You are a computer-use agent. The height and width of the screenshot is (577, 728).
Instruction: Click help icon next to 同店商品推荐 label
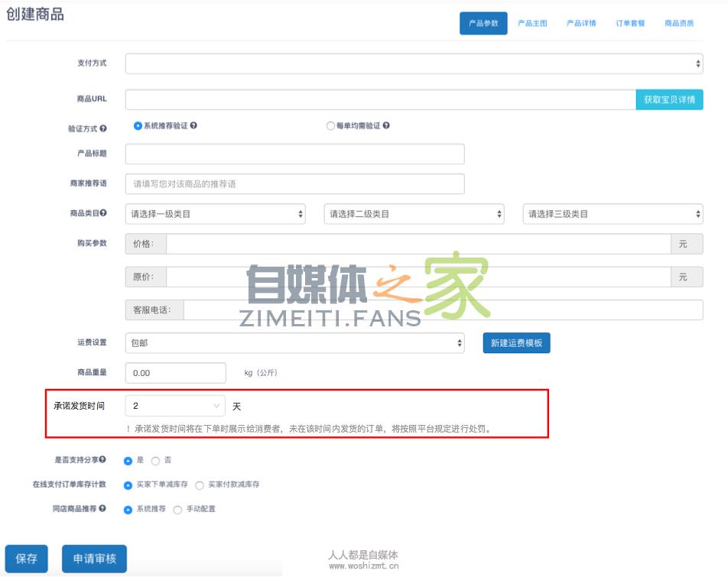102,508
